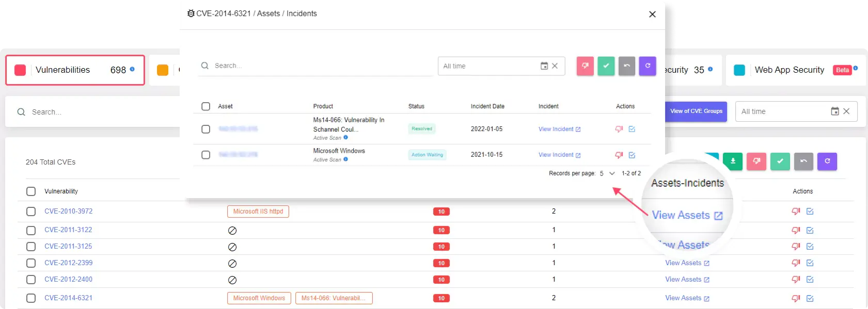Click the check-square icon in the CVE-2012-2400 row
The image size is (868, 309).
[810, 280]
